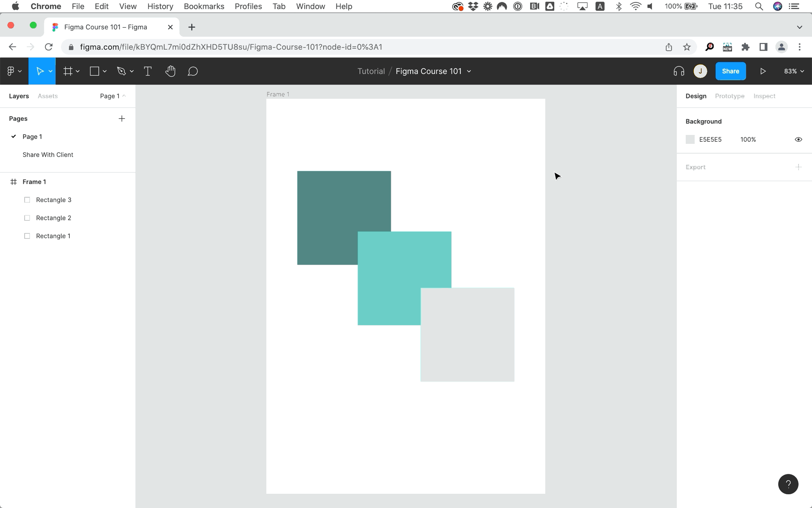Go back in Chrome browser

point(13,47)
